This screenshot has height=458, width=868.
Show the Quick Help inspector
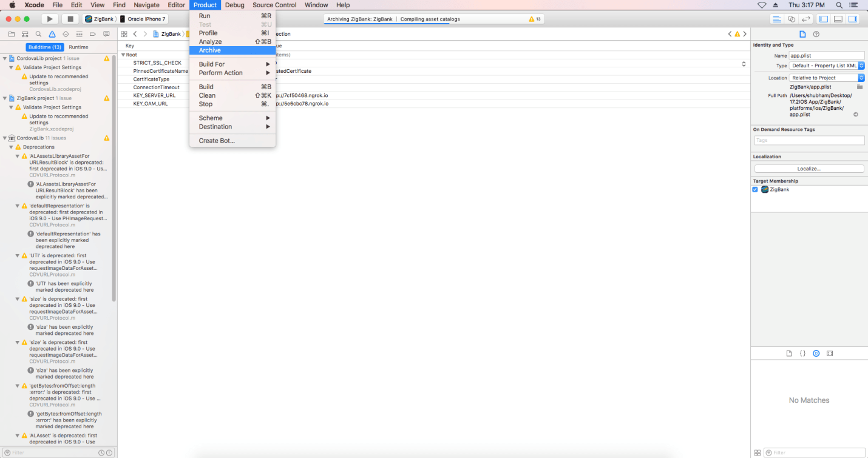(816, 34)
